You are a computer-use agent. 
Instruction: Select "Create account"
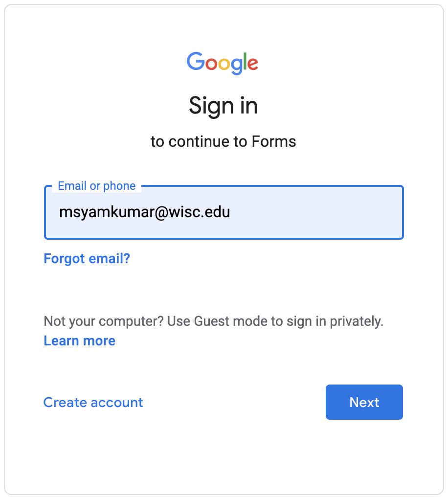[x=93, y=402]
